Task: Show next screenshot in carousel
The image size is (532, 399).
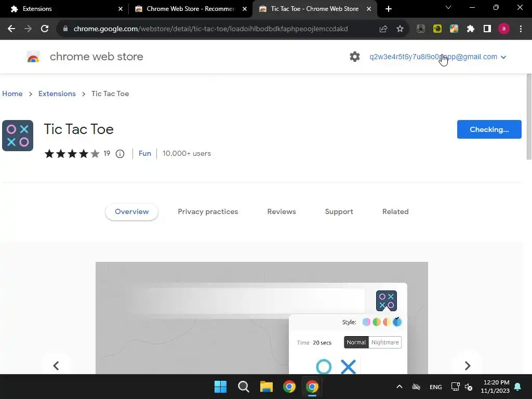Action: click(468, 366)
